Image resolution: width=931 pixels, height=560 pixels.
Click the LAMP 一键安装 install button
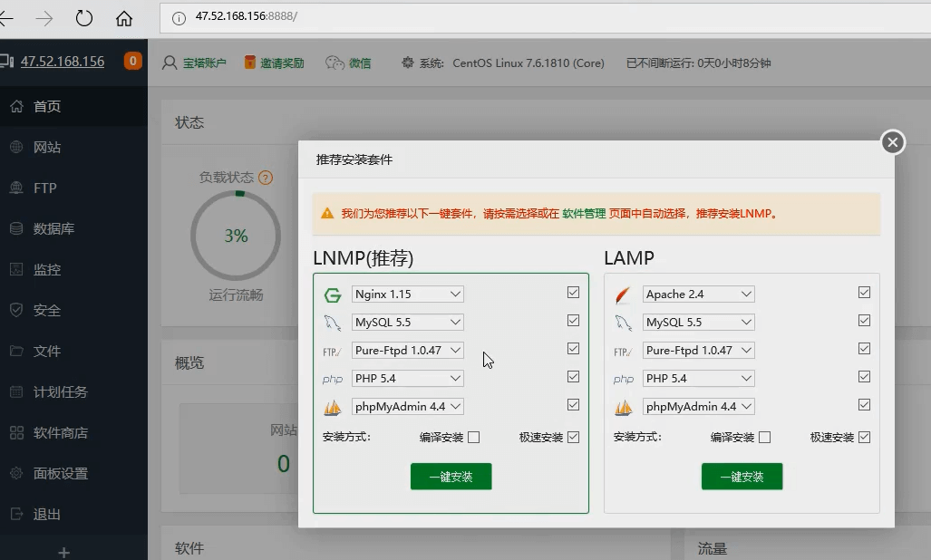pyautogui.click(x=742, y=477)
